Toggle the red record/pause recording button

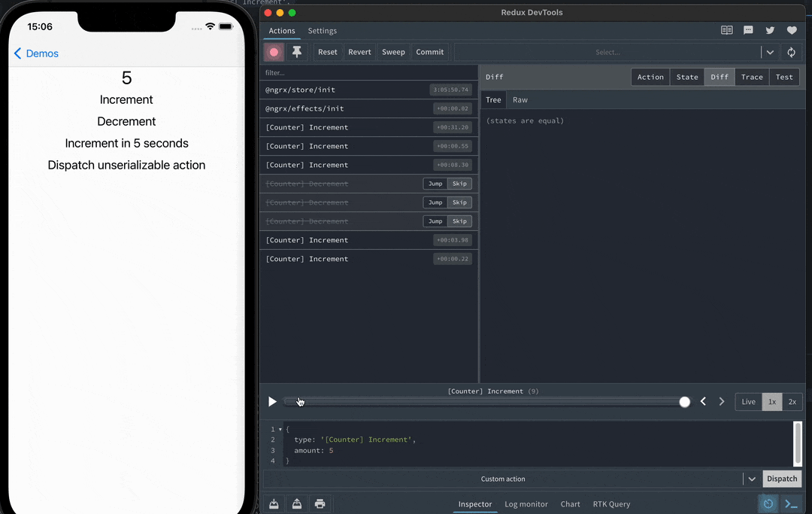(274, 52)
